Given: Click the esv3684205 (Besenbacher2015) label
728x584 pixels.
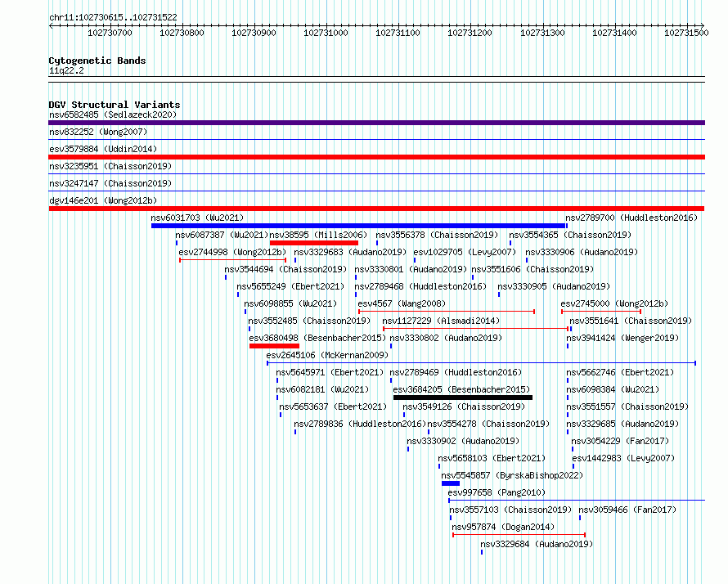Looking at the screenshot, I should click(461, 389).
